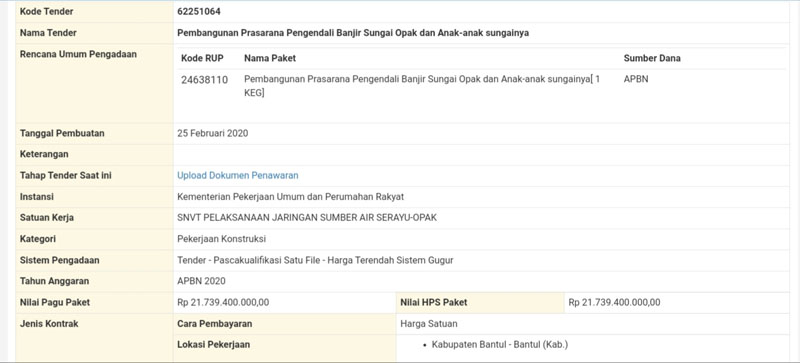Select tender code 62251064

tap(199, 12)
